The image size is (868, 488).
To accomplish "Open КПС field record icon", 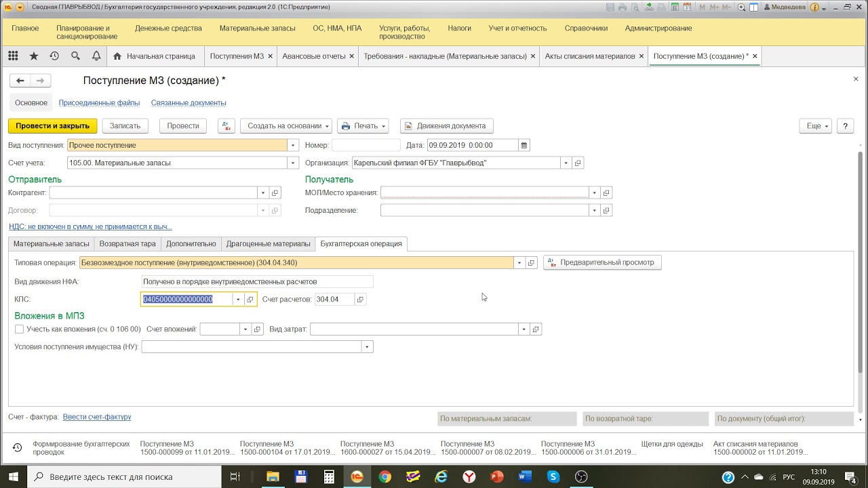I will [250, 300].
